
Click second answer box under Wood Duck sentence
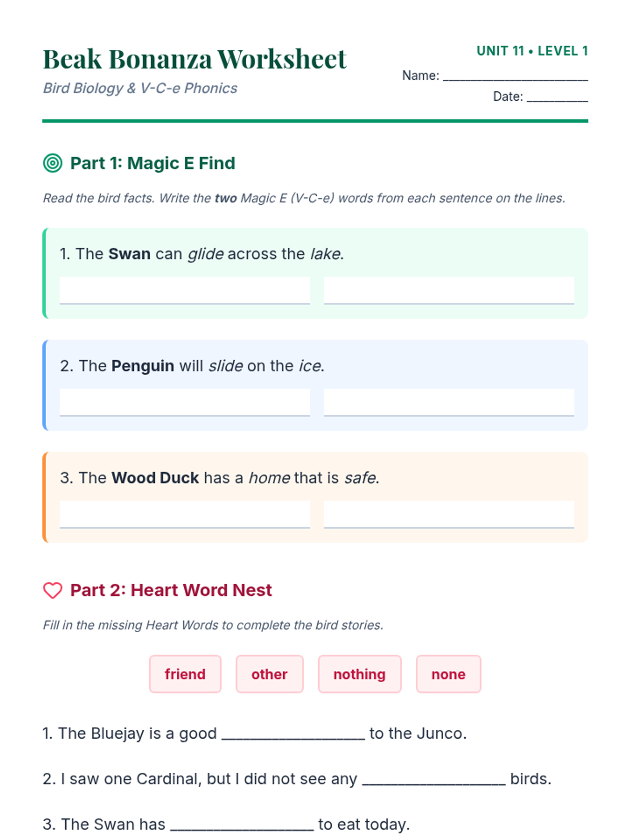449,514
